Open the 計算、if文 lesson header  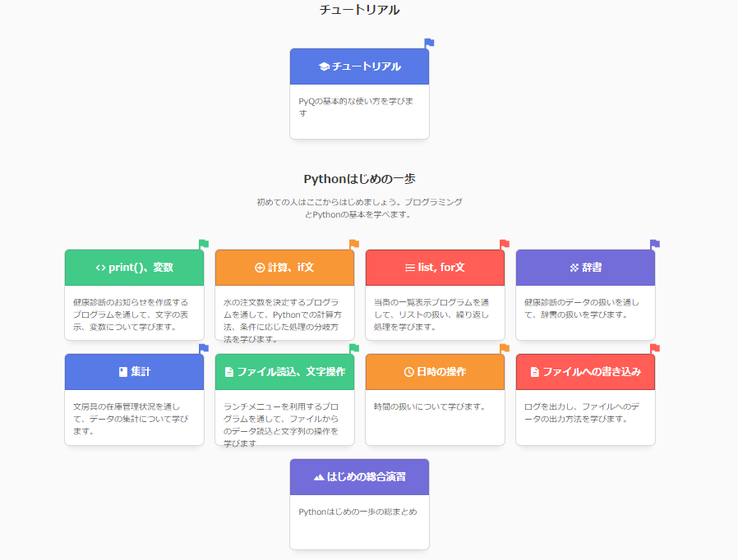click(284, 268)
